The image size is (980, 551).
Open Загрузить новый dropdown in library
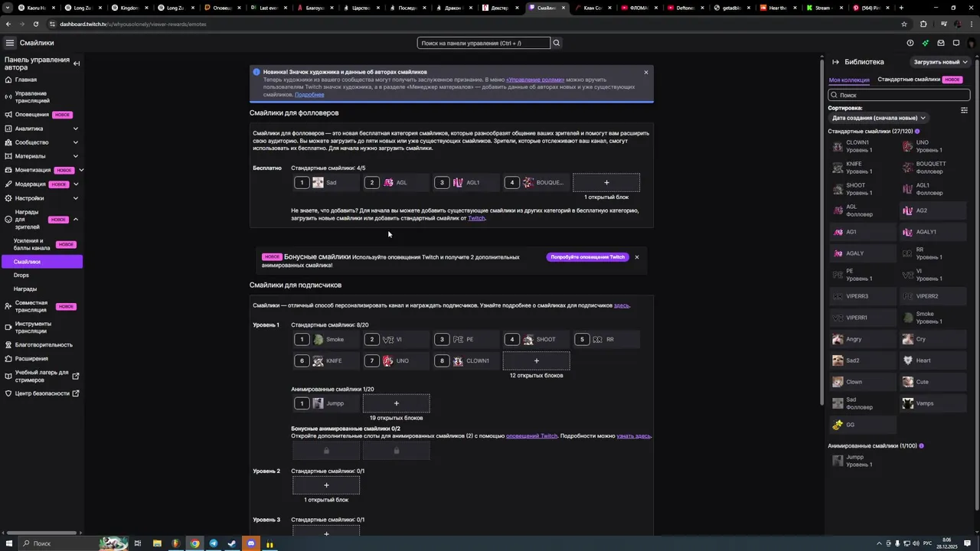click(x=940, y=62)
